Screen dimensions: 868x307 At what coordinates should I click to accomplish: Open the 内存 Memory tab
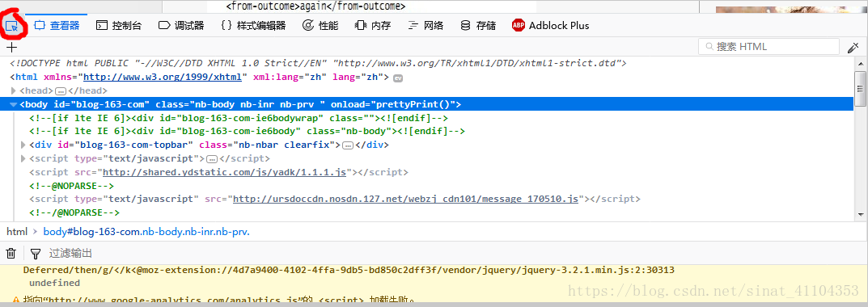point(373,25)
